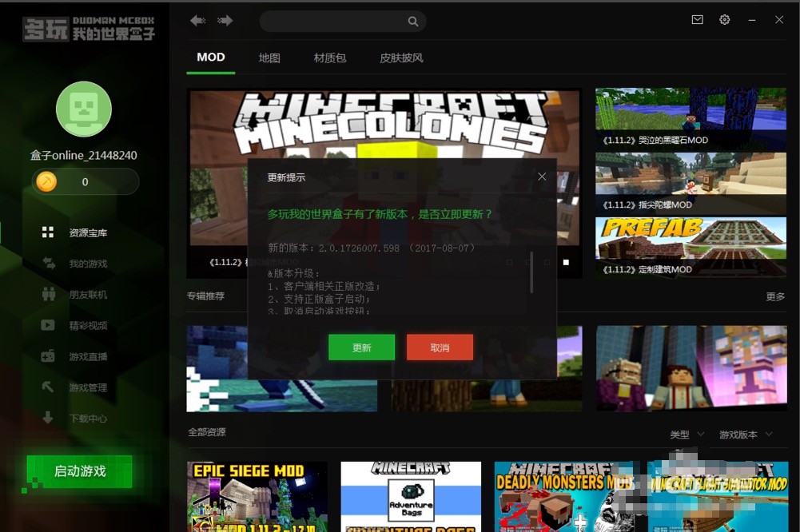
Task: Switch to the 地图 tab
Action: coord(269,57)
